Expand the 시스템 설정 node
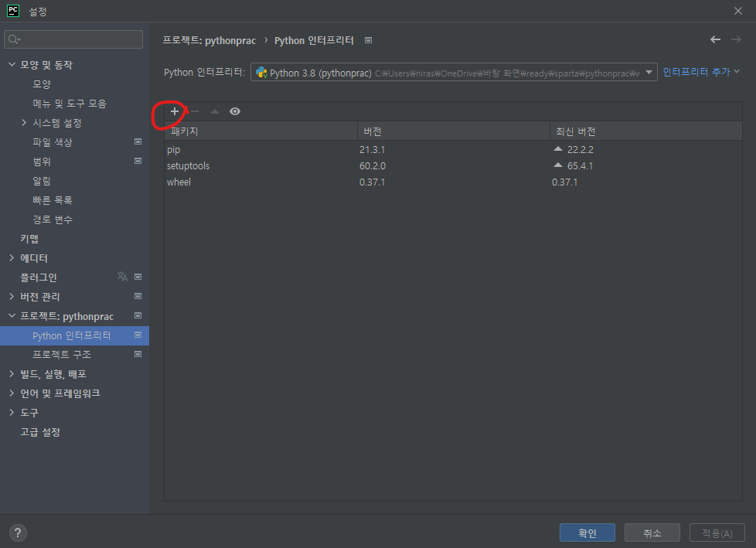756x548 pixels. point(24,122)
